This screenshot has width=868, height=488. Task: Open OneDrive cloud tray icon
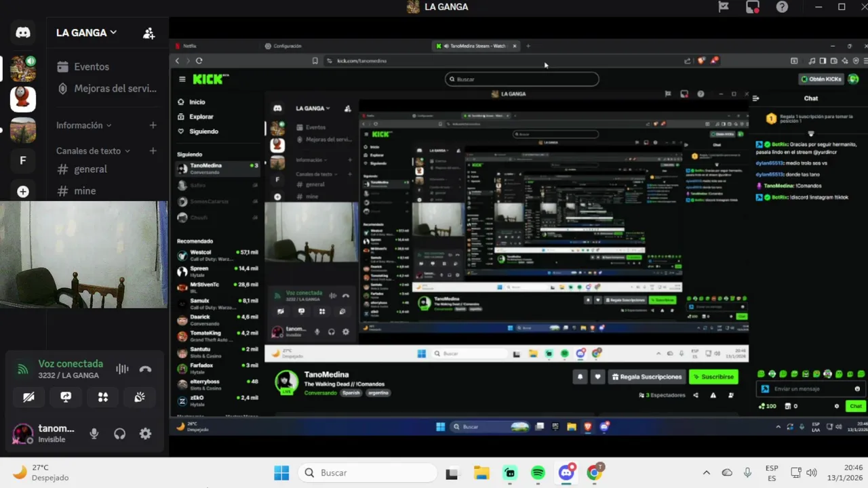point(727,472)
